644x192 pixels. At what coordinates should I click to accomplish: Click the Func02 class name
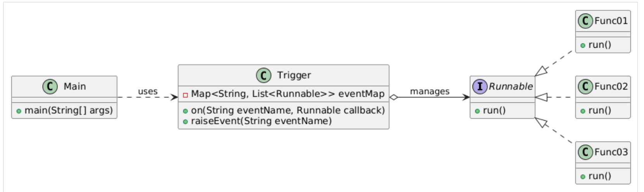coord(611,86)
